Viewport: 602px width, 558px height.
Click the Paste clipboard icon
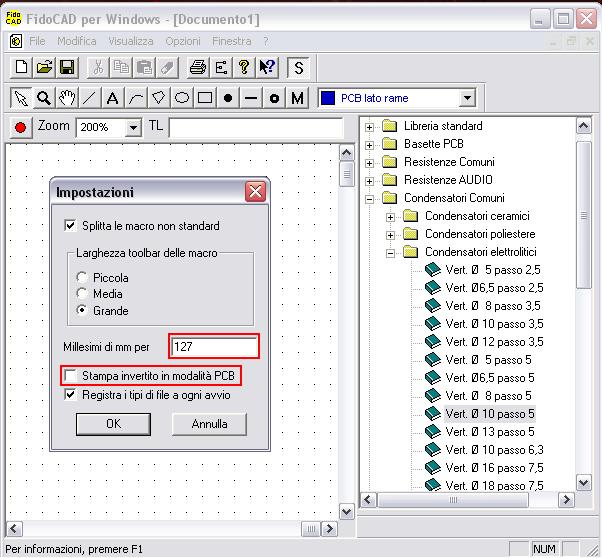pyautogui.click(x=144, y=67)
